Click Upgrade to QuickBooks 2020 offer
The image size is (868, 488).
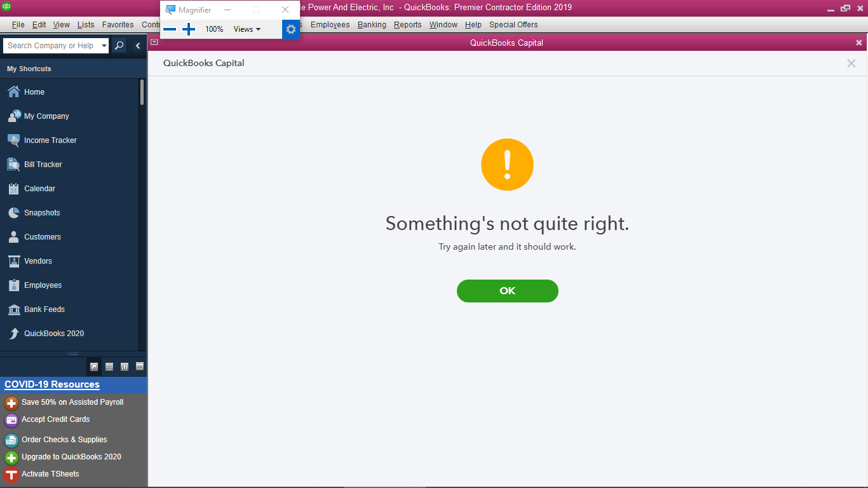pyautogui.click(x=63, y=457)
